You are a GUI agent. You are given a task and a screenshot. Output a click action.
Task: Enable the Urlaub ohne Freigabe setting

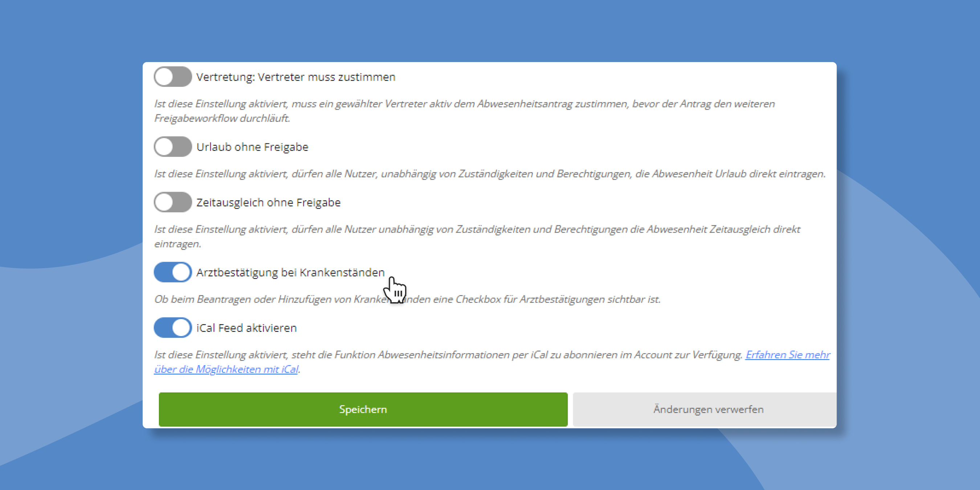(172, 147)
